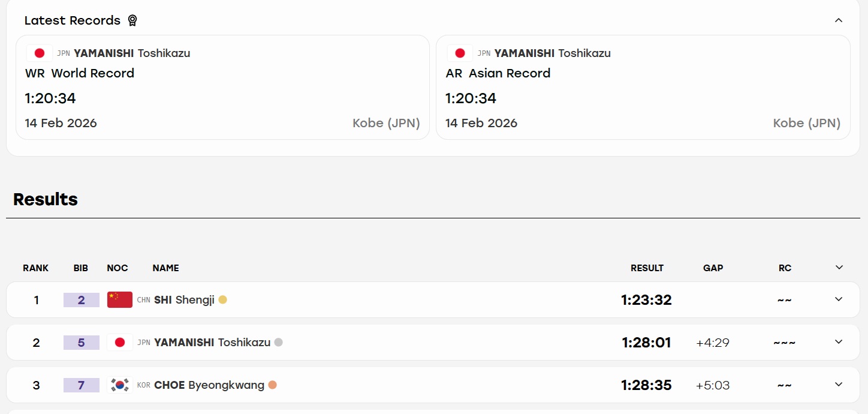
Task: Click the RESULT column header
Action: [647, 268]
